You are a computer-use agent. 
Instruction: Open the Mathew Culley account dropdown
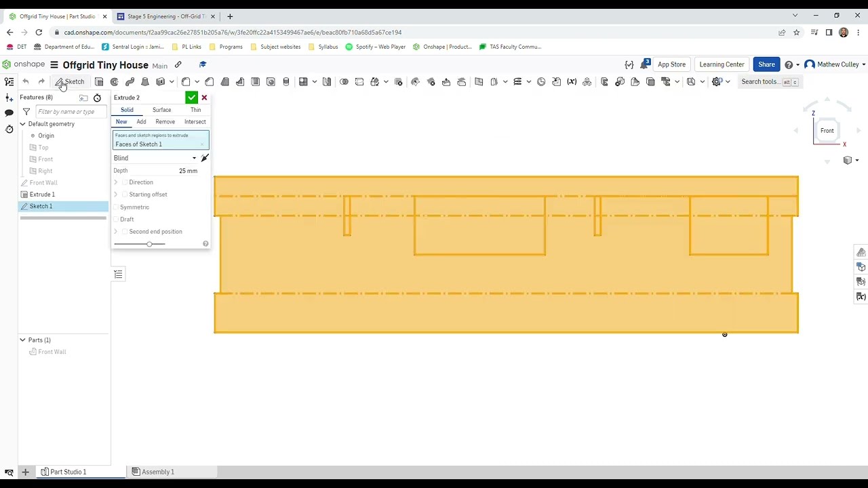(x=835, y=64)
